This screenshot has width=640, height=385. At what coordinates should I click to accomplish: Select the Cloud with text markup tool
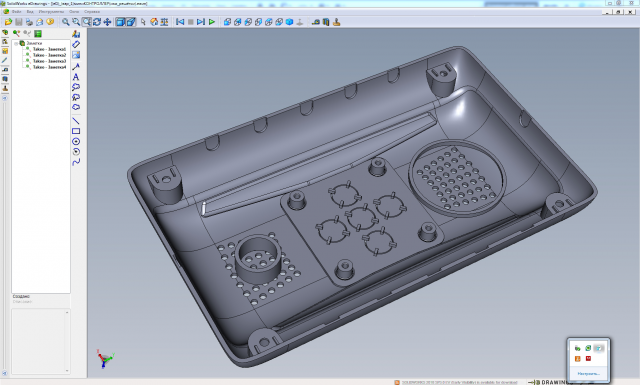click(76, 97)
